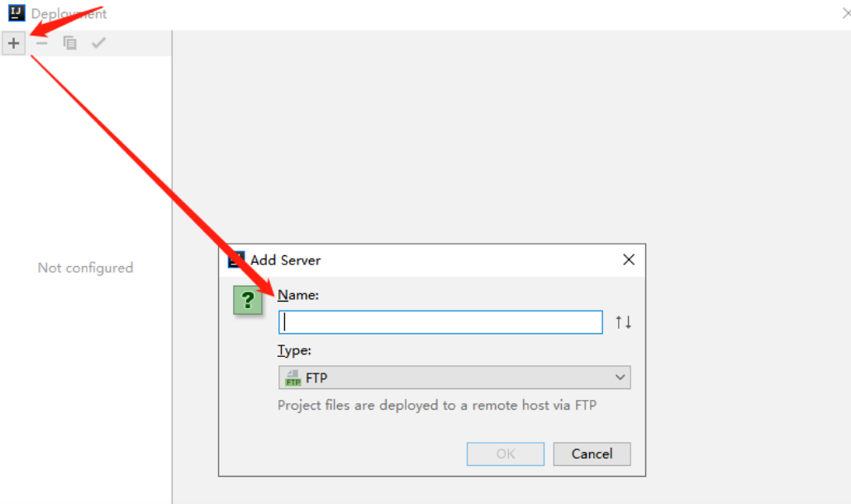
Task: Click the "Name:" label
Action: [x=298, y=295]
